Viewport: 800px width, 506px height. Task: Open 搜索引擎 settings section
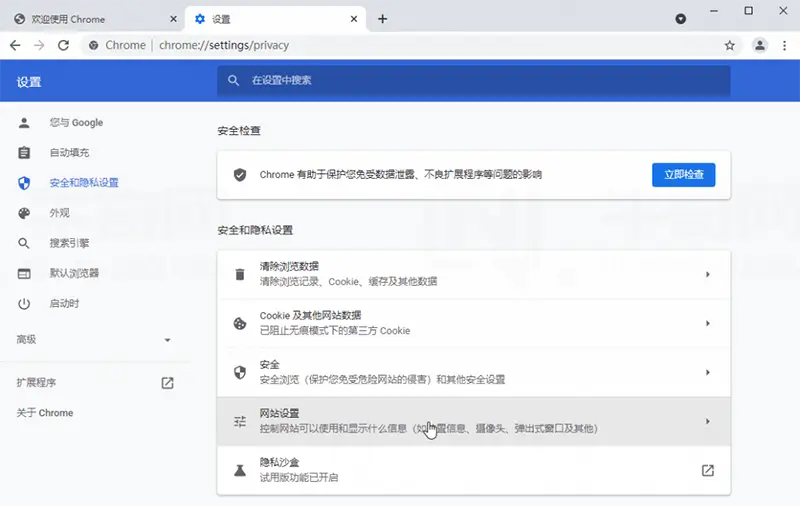pos(69,243)
